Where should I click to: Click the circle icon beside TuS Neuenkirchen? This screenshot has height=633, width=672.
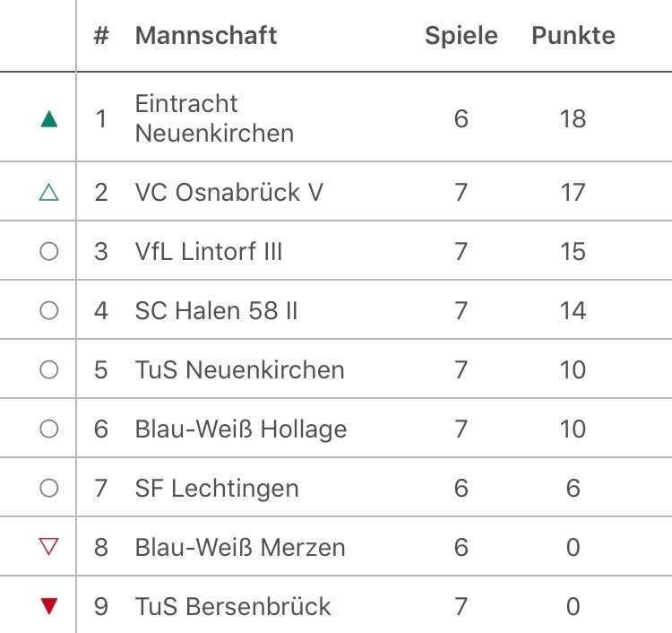click(49, 369)
